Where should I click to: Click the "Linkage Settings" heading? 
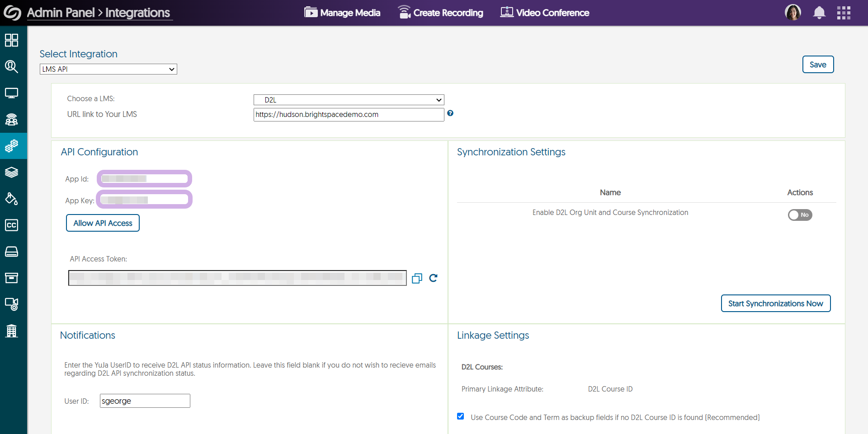pos(493,336)
